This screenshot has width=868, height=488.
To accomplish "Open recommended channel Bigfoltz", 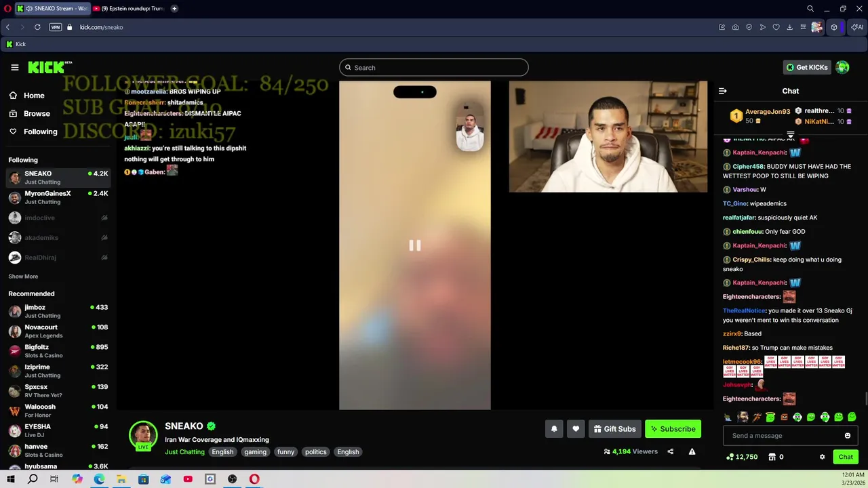I will pyautogui.click(x=58, y=351).
